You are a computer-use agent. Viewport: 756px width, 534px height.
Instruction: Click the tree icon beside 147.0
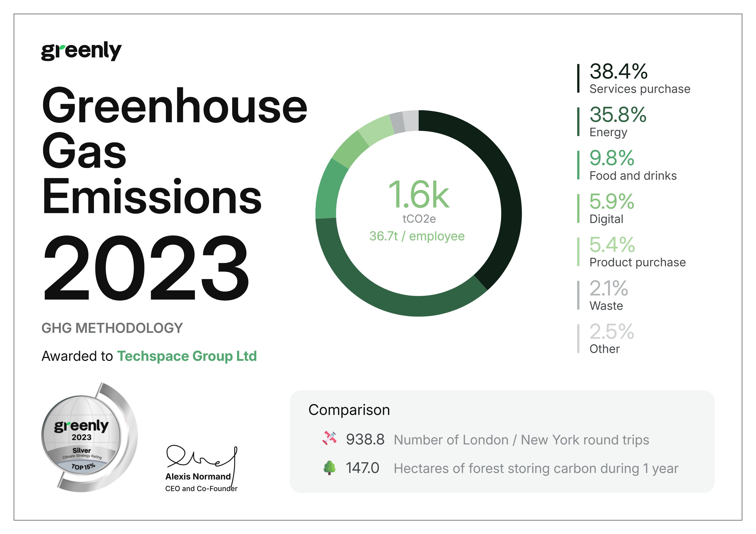click(329, 467)
